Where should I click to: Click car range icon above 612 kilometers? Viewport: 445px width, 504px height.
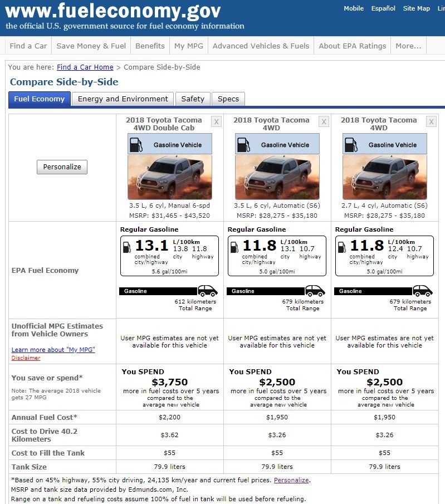point(207,291)
